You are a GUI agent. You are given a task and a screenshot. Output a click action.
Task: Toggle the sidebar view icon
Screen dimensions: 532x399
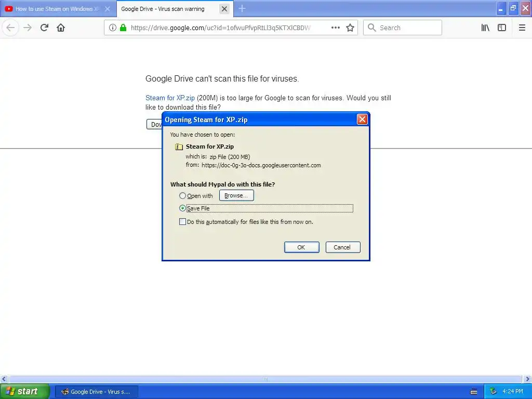tap(502, 28)
